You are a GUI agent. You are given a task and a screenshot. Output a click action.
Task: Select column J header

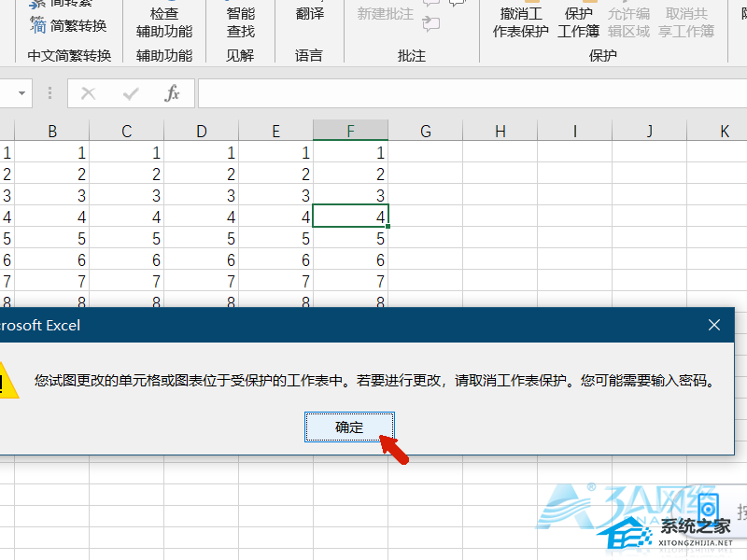649,131
